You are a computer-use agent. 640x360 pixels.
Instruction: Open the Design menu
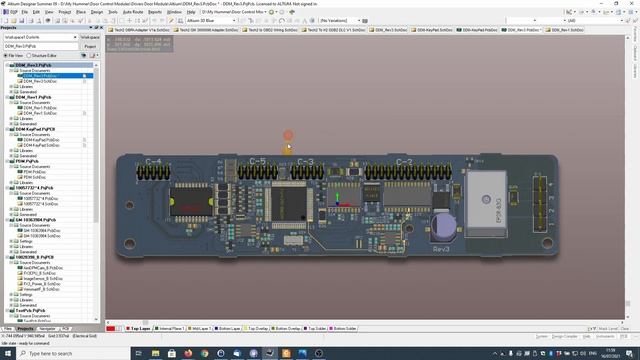[97, 12]
